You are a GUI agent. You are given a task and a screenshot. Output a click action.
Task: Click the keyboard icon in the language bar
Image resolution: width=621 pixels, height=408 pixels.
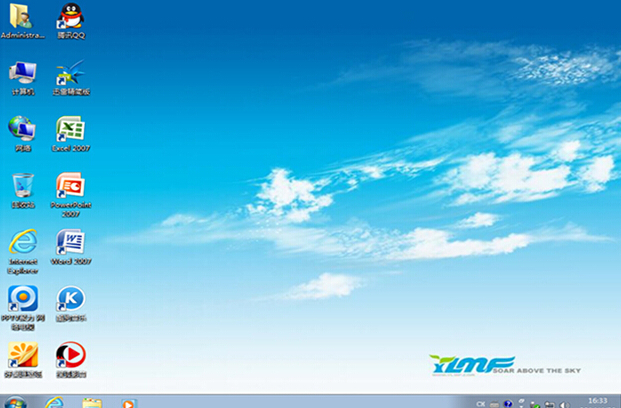494,404
